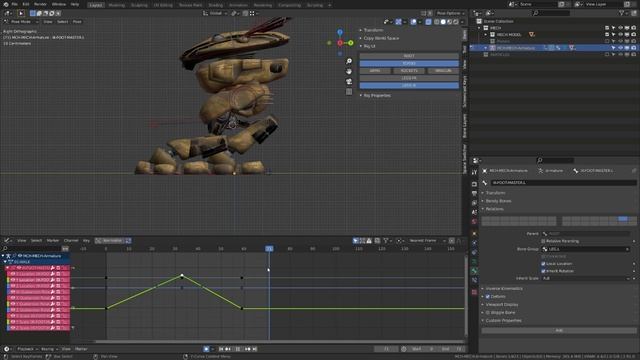Click the zoom magnifier viewport icon
Screen dimensions: 640x360
tap(349, 61)
